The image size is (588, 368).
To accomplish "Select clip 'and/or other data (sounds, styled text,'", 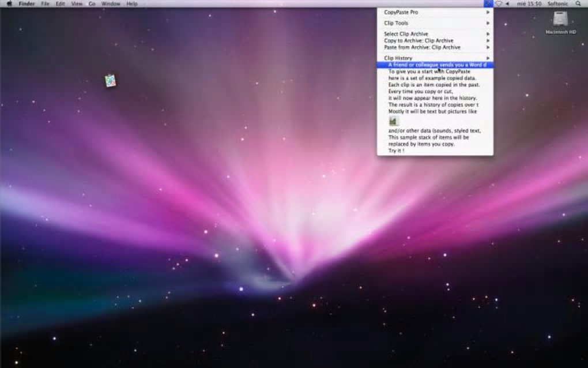I will tap(435, 130).
